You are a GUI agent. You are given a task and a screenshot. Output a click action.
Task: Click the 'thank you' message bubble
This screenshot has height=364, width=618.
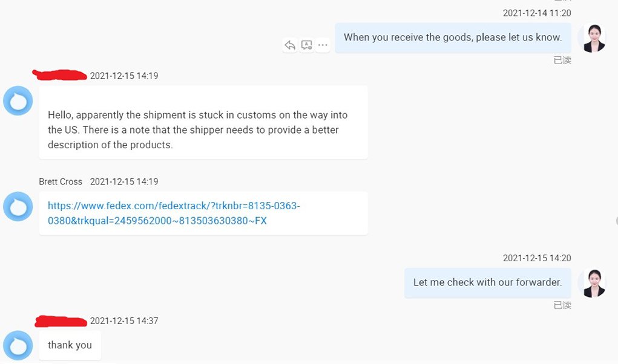click(x=70, y=345)
